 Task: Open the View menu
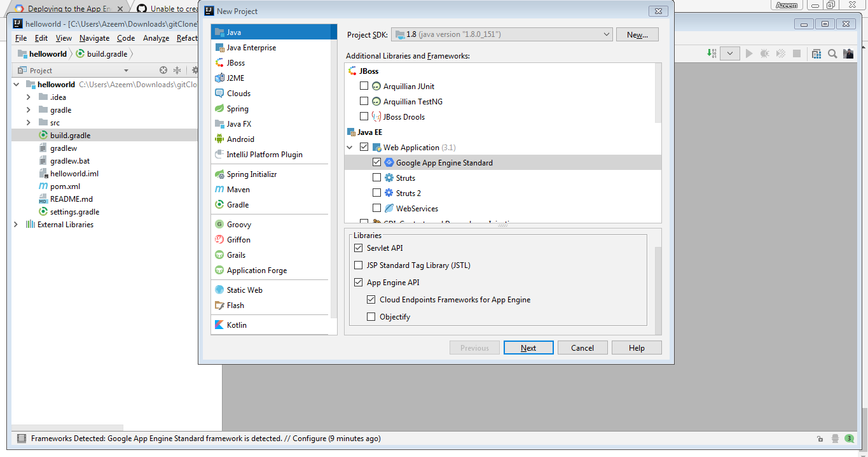pos(64,38)
